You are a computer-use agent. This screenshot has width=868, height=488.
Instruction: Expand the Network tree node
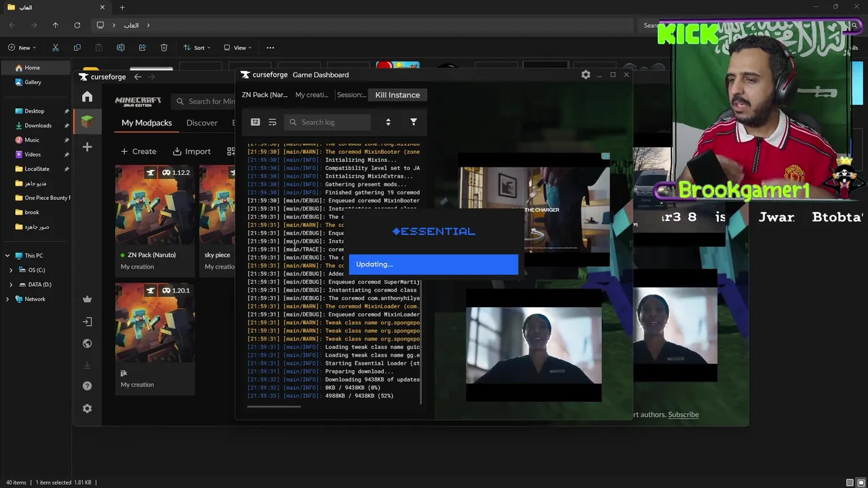7,299
